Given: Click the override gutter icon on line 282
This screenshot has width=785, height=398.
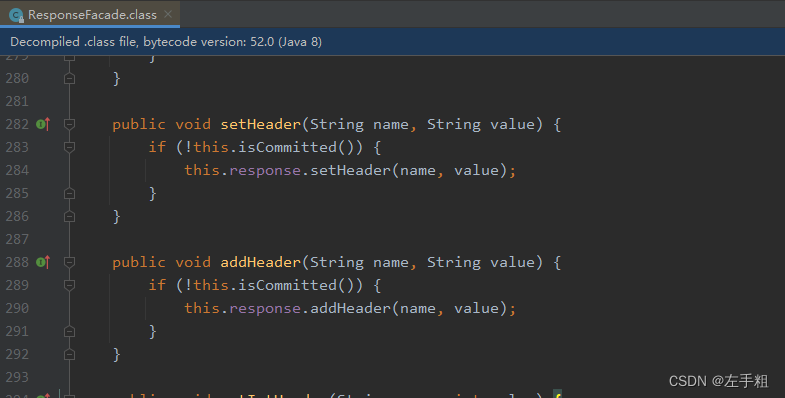Looking at the screenshot, I should click(43, 124).
